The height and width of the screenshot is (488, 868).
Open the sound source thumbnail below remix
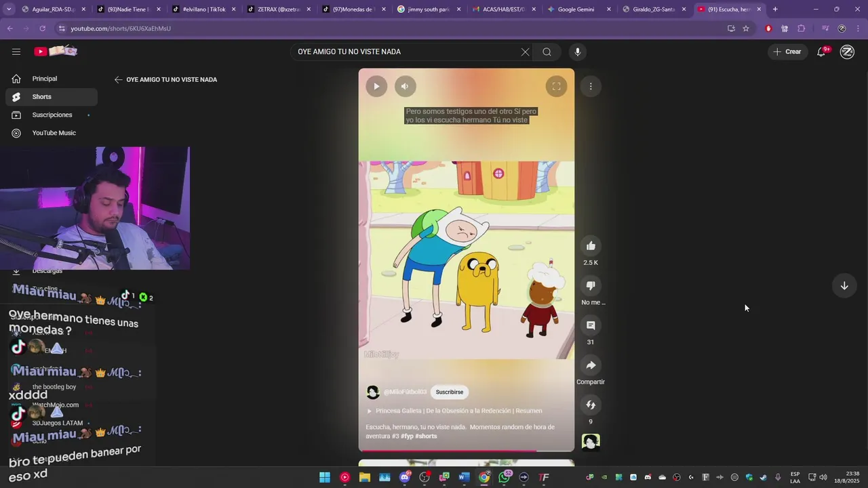click(x=591, y=443)
